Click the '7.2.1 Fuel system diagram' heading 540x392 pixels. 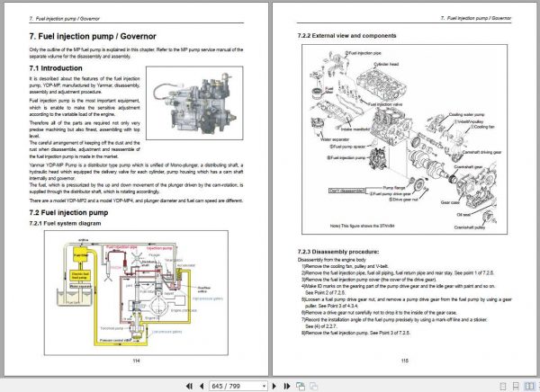pyautogui.click(x=65, y=223)
